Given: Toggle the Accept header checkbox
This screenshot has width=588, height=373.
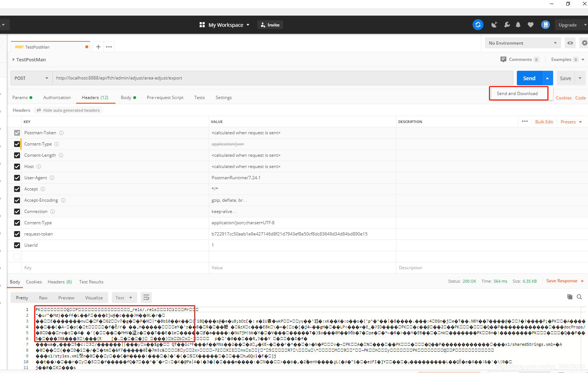Looking at the screenshot, I should [x=17, y=189].
